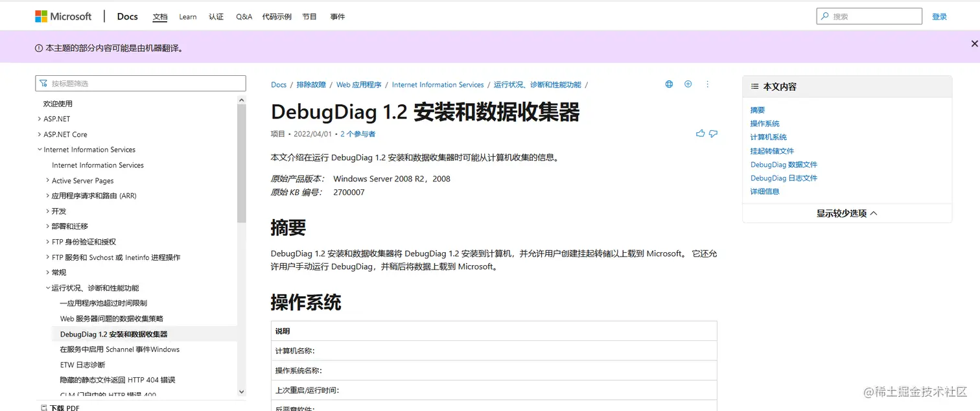This screenshot has width=980, height=411.
Task: Open Web 服务器问题的数据收集策略 article
Action: tap(111, 318)
